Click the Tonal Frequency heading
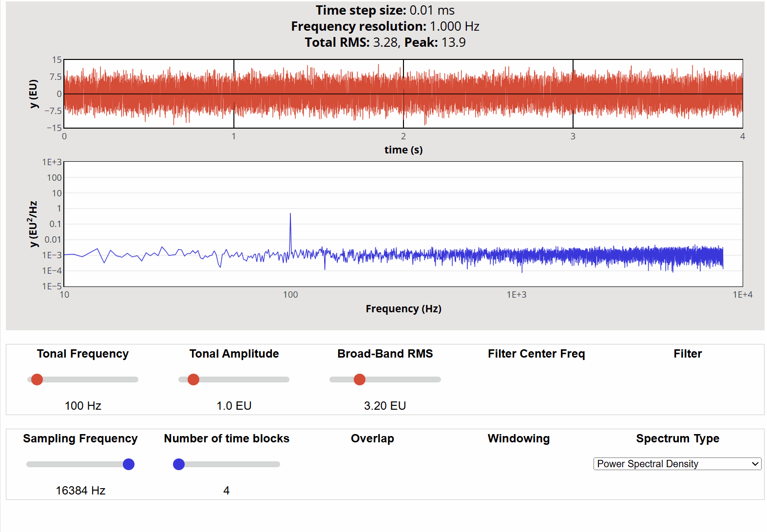The image size is (767, 532). 83,354
